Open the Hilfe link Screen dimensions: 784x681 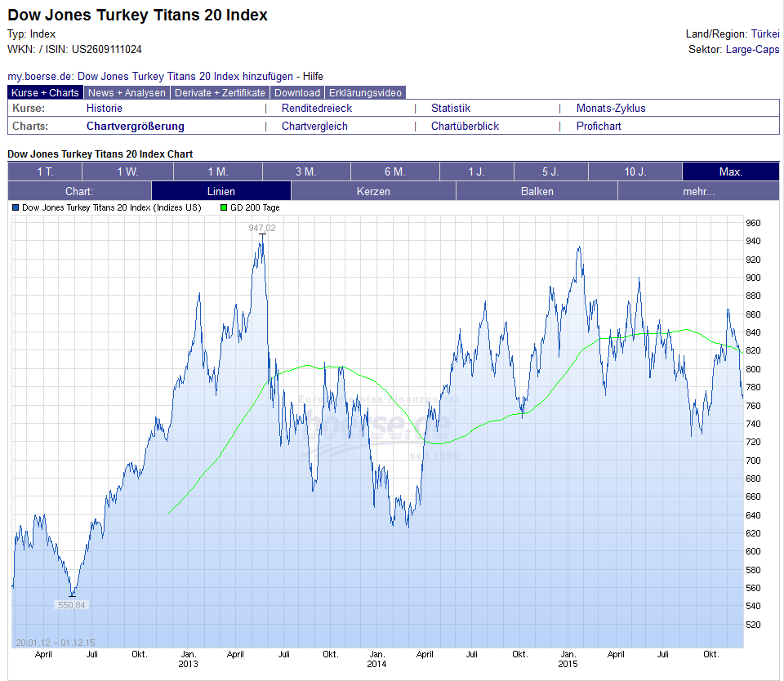click(x=313, y=77)
